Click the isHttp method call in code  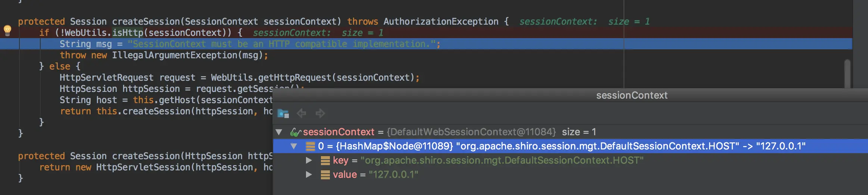[128, 33]
